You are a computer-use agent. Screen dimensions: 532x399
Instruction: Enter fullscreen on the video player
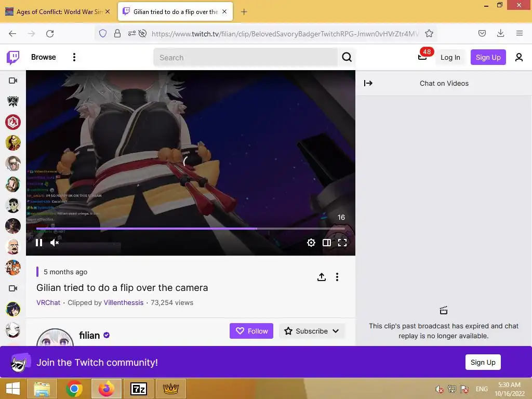click(x=342, y=242)
